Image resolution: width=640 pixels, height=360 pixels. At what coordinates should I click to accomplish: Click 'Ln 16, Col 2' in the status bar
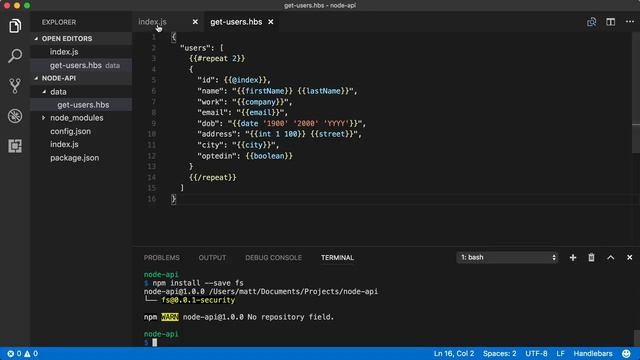pyautogui.click(x=454, y=353)
